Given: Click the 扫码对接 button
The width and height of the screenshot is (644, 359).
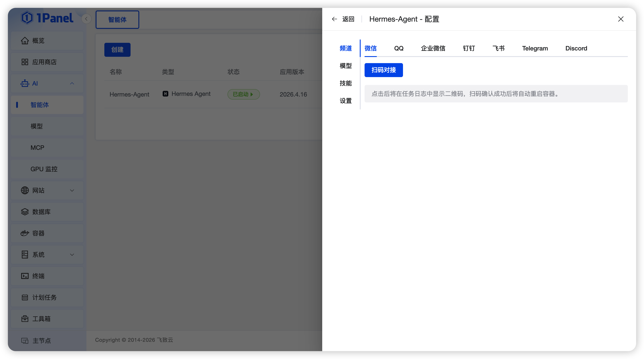Looking at the screenshot, I should 384,70.
